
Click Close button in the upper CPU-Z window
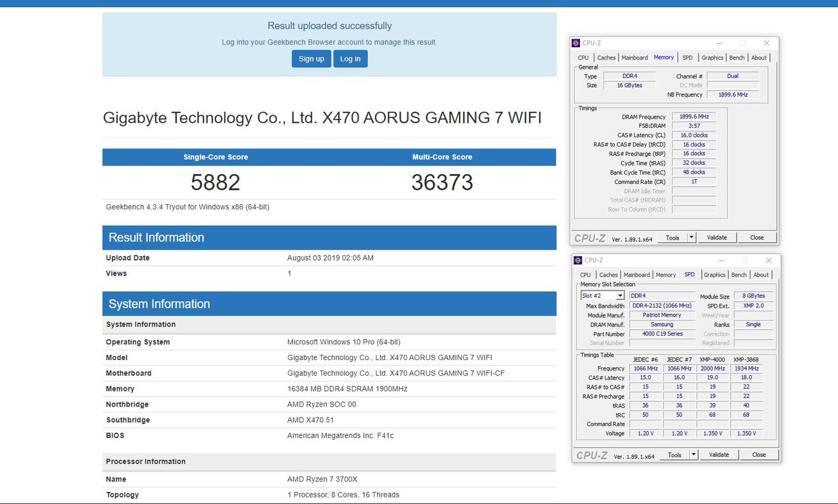click(757, 238)
